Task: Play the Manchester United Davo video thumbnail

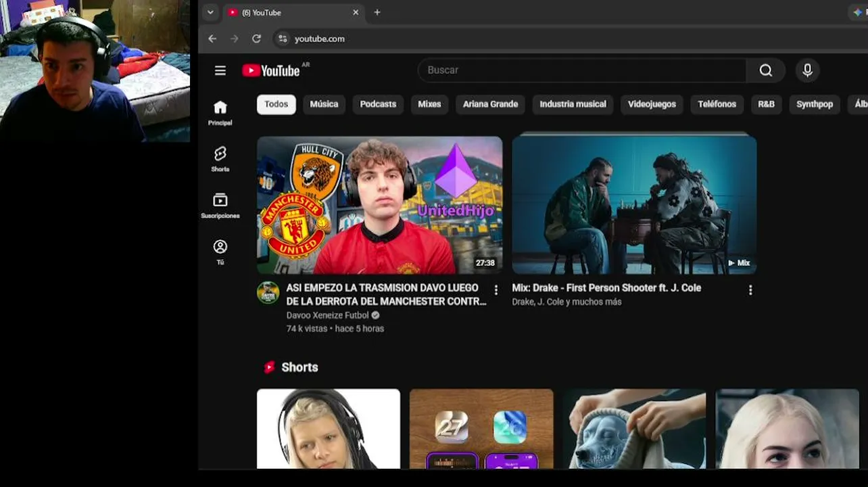Action: (x=379, y=205)
